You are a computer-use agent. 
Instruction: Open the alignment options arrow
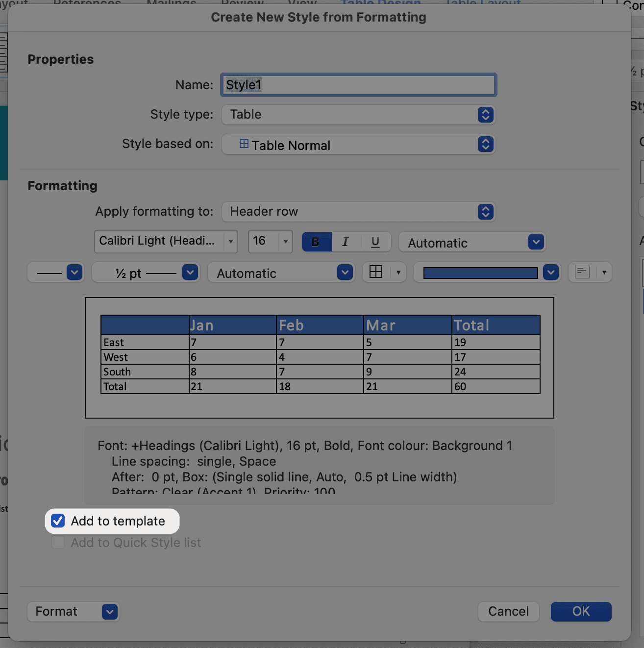coord(604,272)
